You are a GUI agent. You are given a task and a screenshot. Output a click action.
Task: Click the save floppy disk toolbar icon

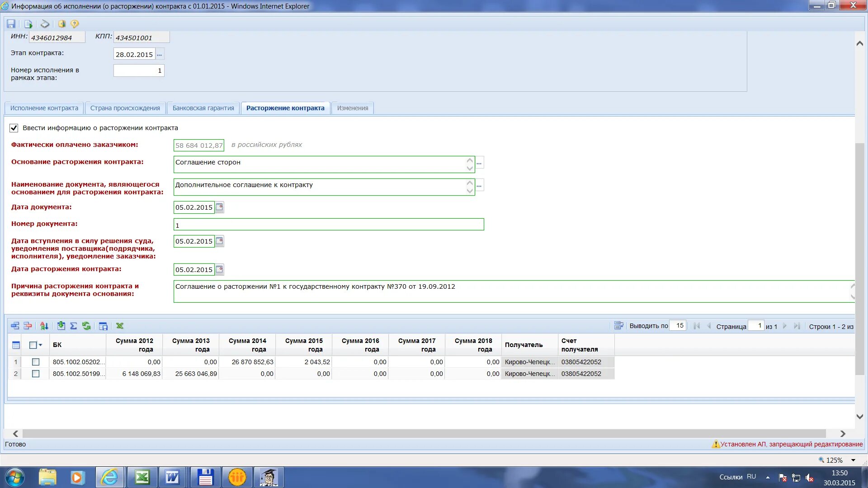[x=11, y=24]
